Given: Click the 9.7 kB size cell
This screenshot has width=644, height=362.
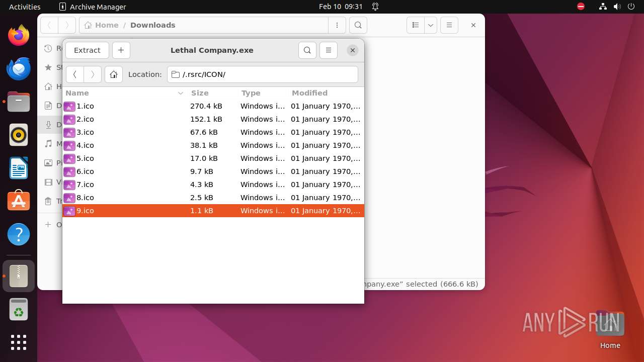Looking at the screenshot, I should (202, 171).
